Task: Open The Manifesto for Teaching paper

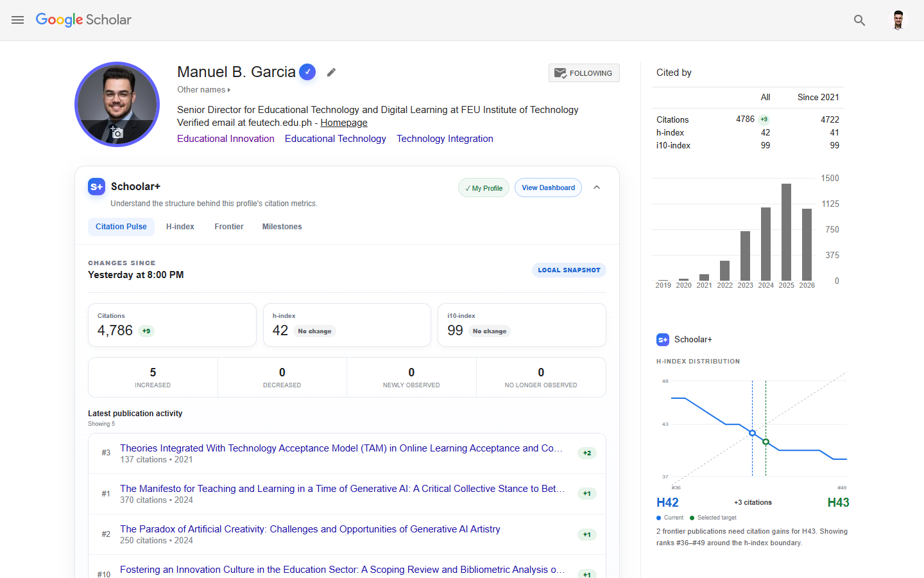Action: tap(343, 489)
